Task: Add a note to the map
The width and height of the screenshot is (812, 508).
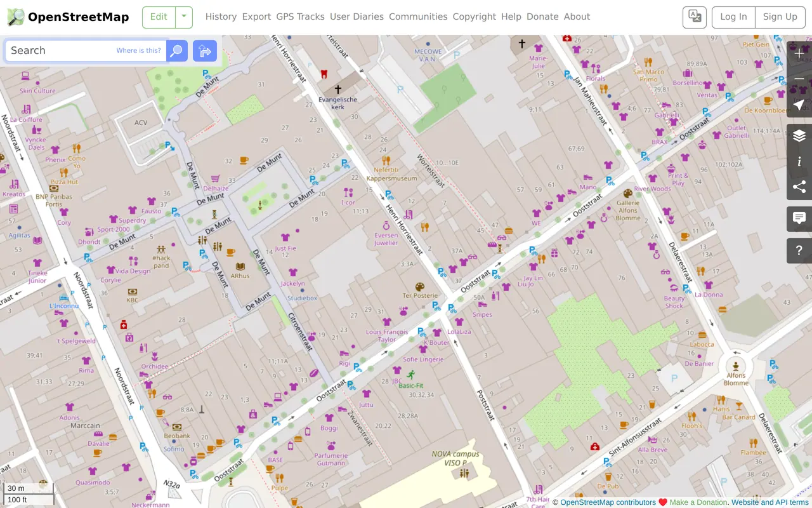Action: [x=799, y=218]
